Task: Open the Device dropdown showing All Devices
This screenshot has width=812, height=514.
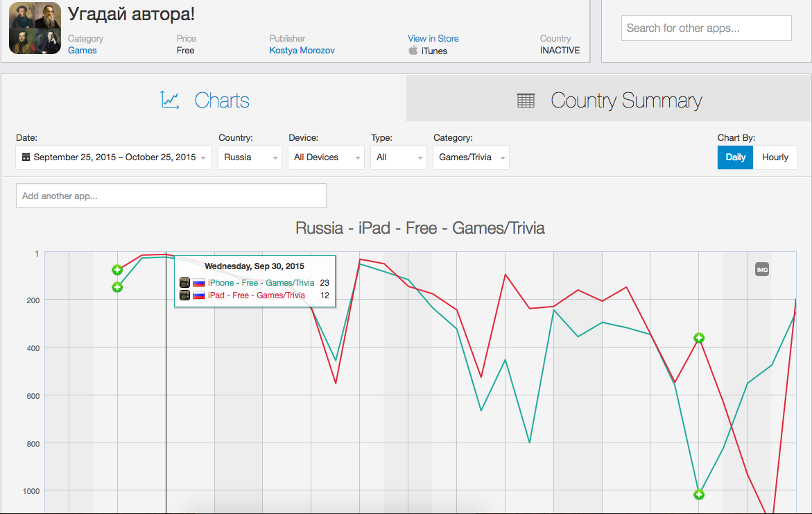Action: pos(326,157)
